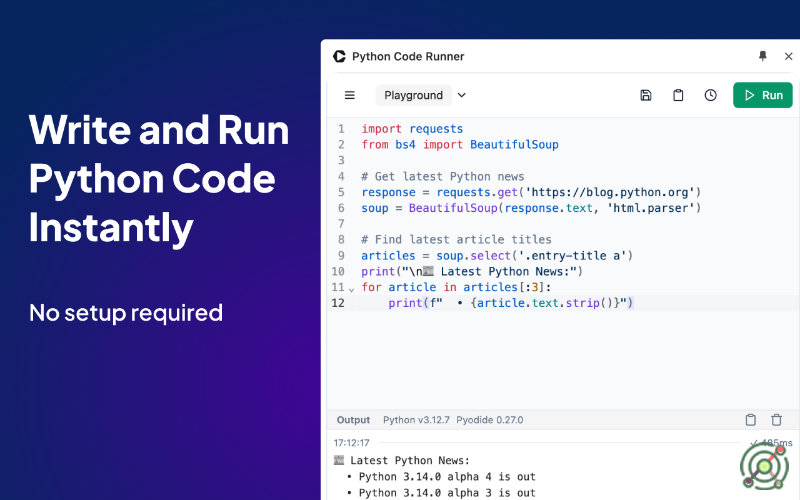The width and height of the screenshot is (800, 500).
Task: Copy output using the output clipboard icon
Action: coord(751,420)
